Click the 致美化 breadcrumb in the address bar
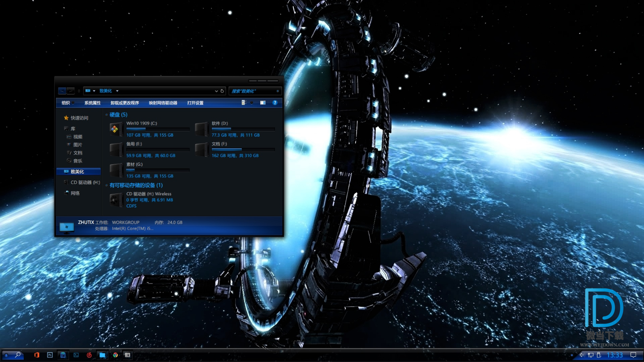Screen dimensions: 644x362 pos(106,91)
